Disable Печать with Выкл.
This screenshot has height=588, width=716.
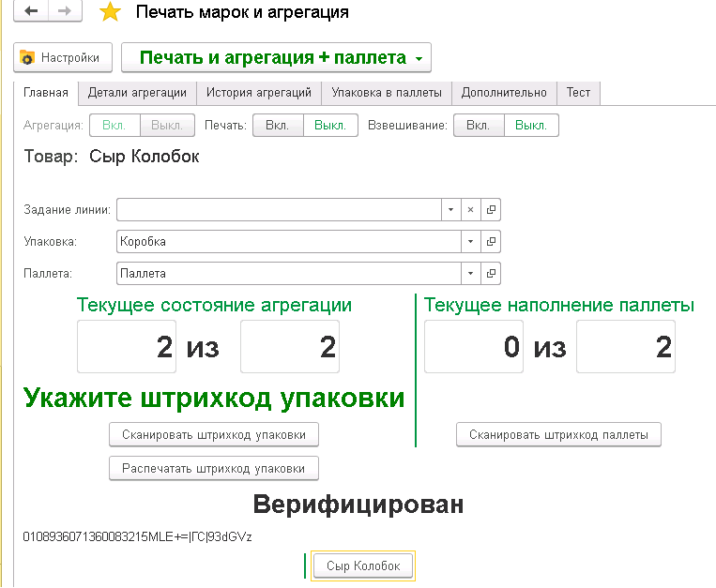pos(330,125)
